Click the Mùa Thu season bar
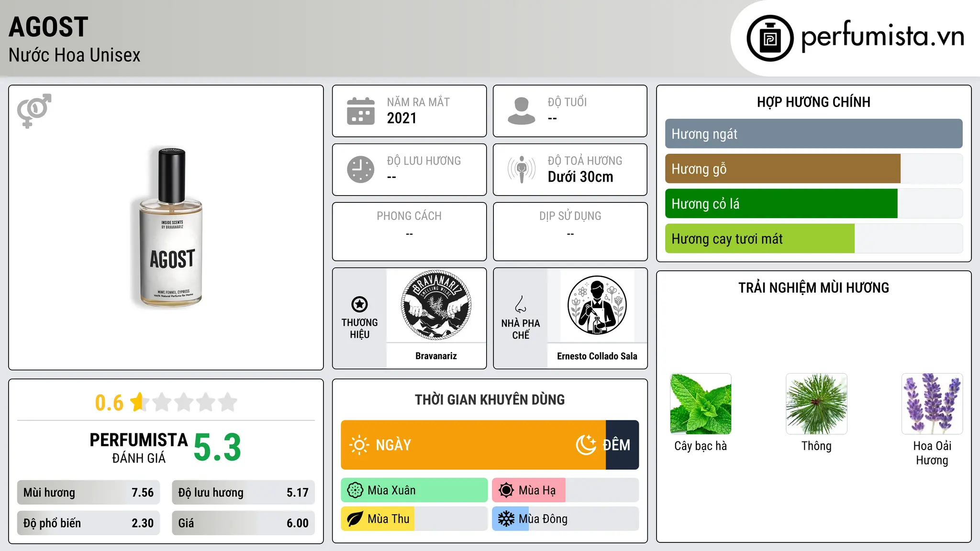The height and width of the screenshot is (551, 980). (414, 519)
